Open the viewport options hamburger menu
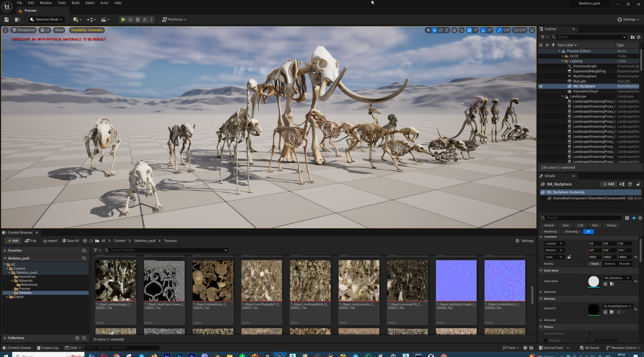The width and height of the screenshot is (644, 357). pos(5,30)
